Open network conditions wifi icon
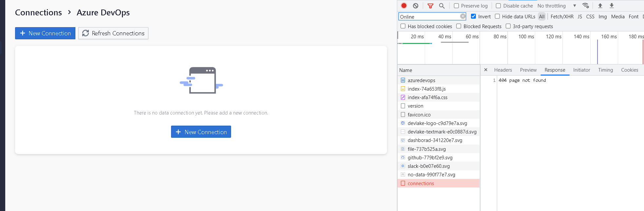Viewport: 644px width, 211px height. coord(586,6)
